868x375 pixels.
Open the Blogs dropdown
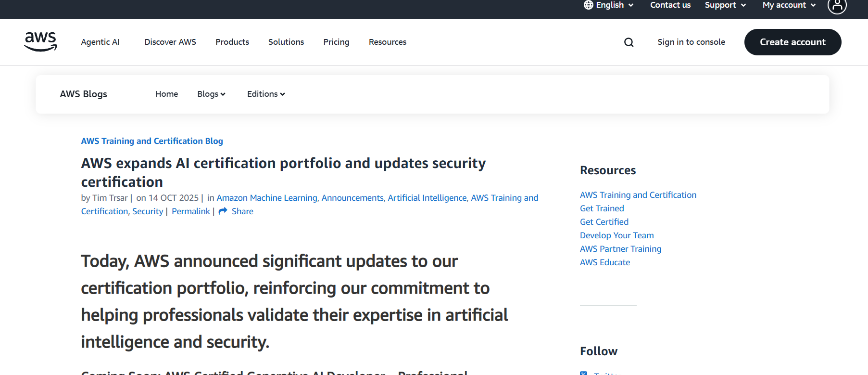pos(211,94)
